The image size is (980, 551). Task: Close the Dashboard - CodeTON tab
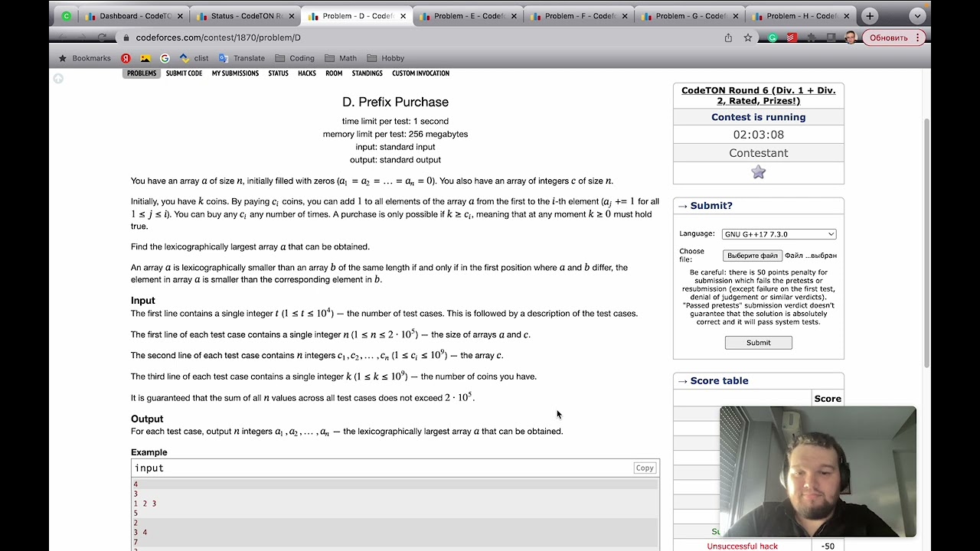[x=181, y=16]
